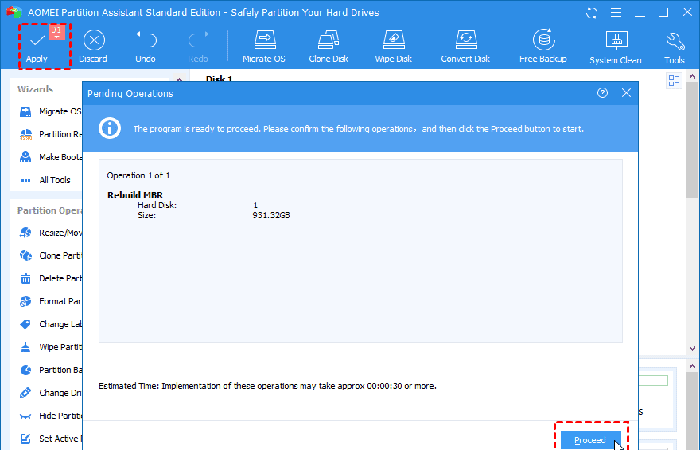Select Make Bootable Media in sidebar
The image size is (700, 450).
click(50, 157)
